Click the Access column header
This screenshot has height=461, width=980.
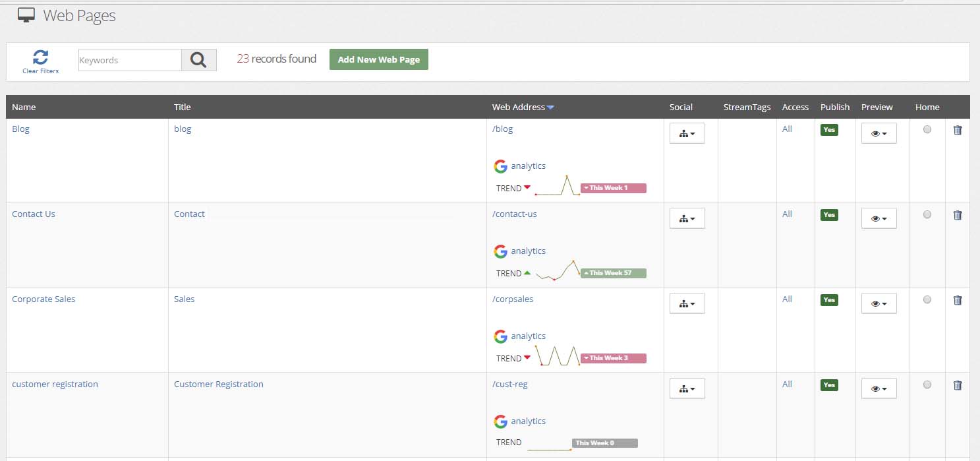[795, 107]
